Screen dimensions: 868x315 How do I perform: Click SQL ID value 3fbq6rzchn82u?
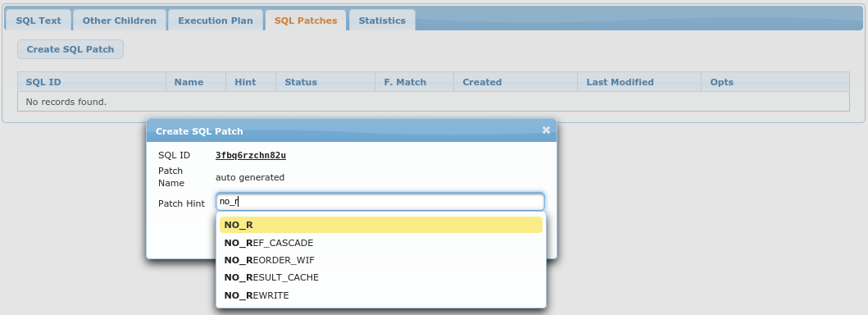pos(251,156)
